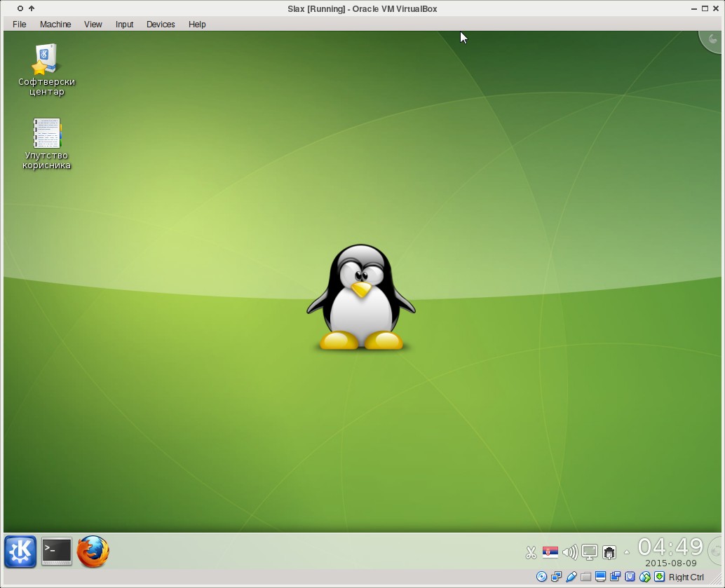
Task: Click the Serbian flag keyboard layout icon
Action: coord(550,552)
